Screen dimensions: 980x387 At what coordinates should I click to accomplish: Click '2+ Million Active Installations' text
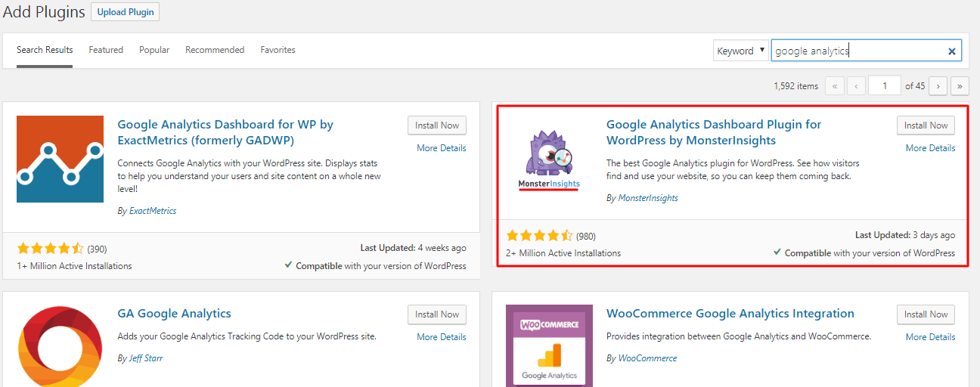[x=563, y=253]
